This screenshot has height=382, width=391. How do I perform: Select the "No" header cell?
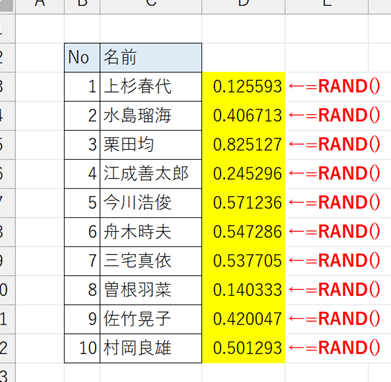pyautogui.click(x=82, y=58)
